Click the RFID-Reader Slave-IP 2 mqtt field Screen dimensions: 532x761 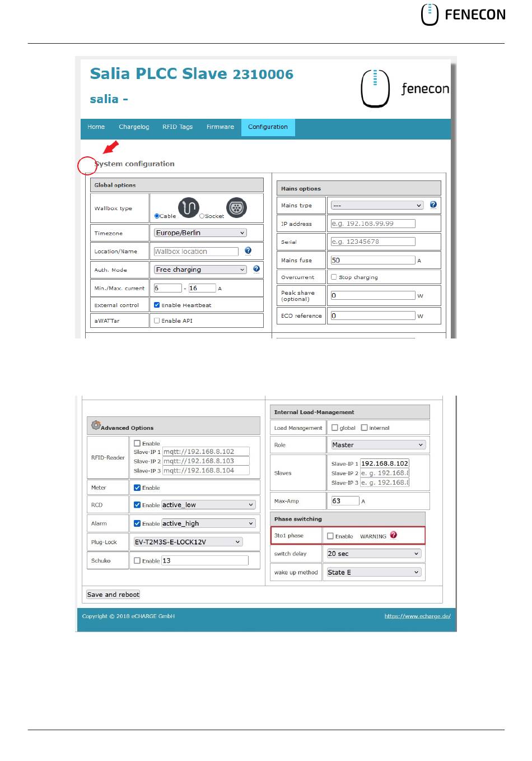point(206,461)
